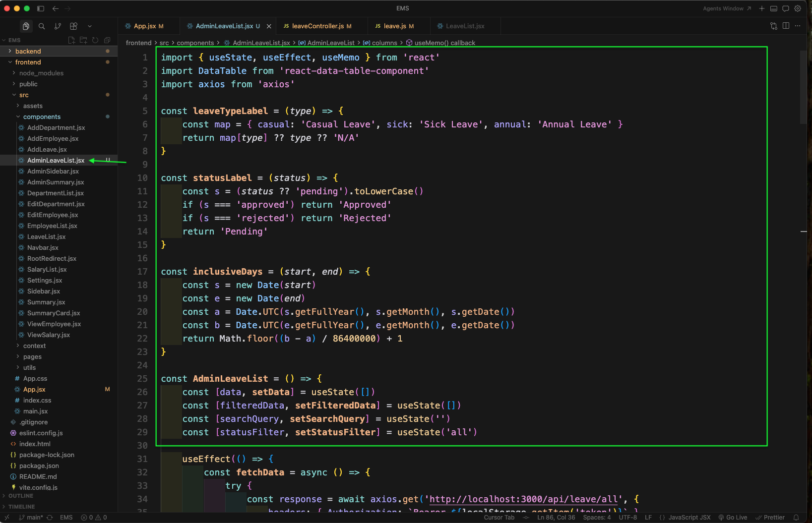Click the Prettier status item

[x=770, y=518]
